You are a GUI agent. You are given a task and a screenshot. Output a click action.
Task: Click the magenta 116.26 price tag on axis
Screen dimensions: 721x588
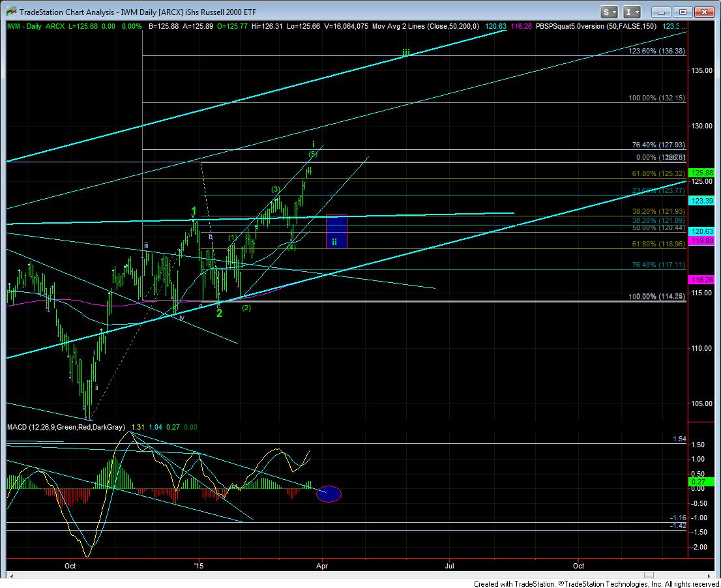[x=701, y=280]
